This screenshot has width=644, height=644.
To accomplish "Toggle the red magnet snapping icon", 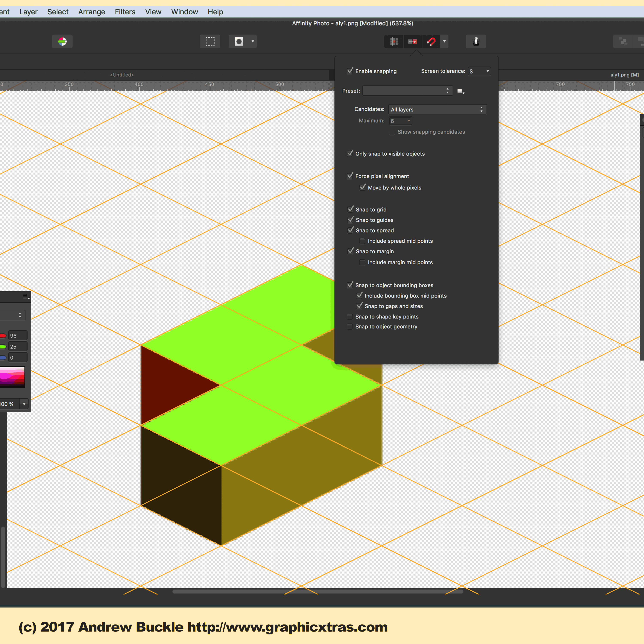I will coord(431,41).
